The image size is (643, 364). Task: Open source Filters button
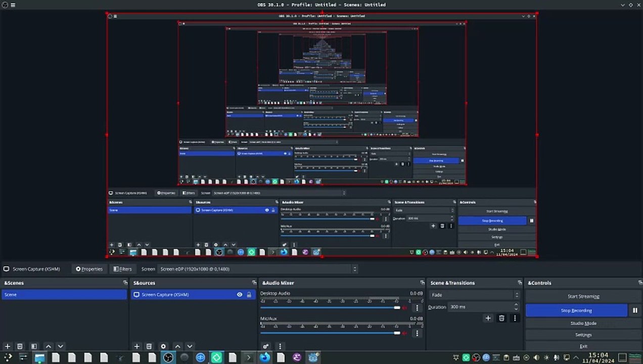tap(122, 269)
